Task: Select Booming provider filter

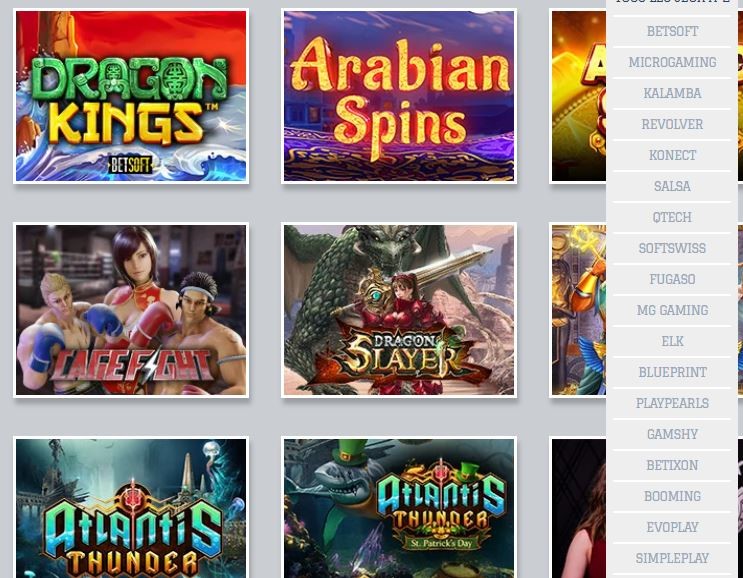Action: point(672,497)
